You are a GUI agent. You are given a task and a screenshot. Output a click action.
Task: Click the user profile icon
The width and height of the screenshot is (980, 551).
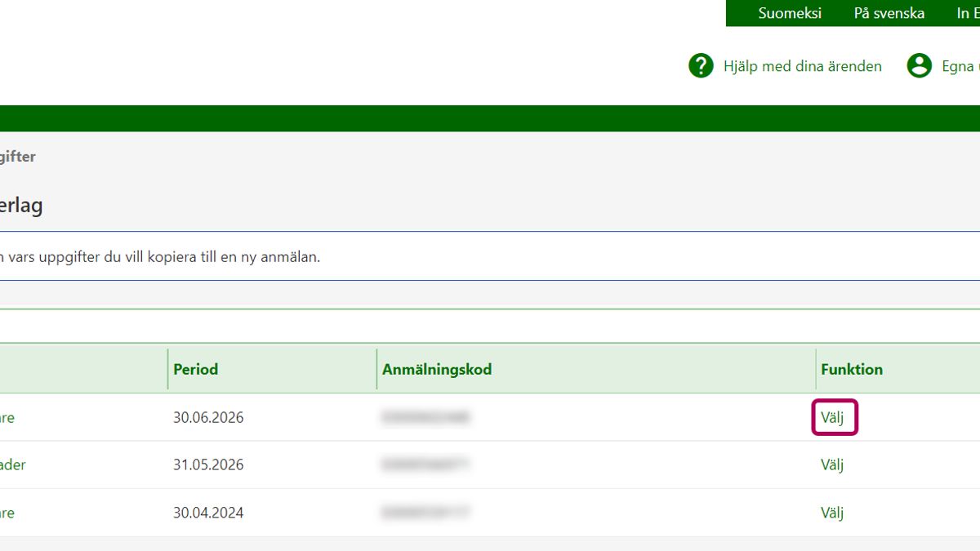pos(919,66)
